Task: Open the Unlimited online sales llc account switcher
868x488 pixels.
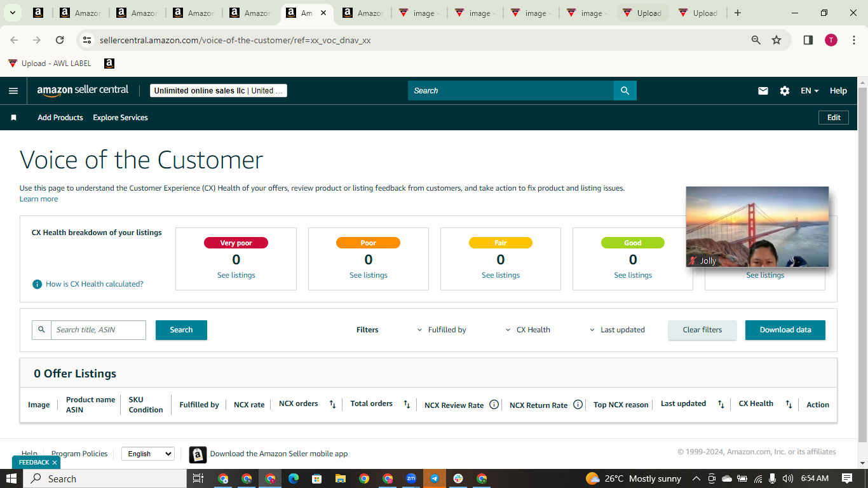Action: pyautogui.click(x=219, y=91)
